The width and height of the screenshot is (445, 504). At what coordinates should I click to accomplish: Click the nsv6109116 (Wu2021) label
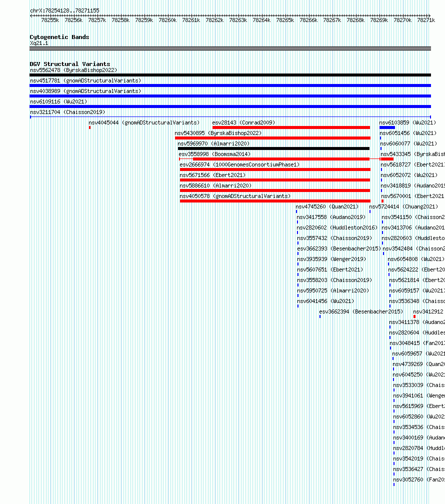58,101
